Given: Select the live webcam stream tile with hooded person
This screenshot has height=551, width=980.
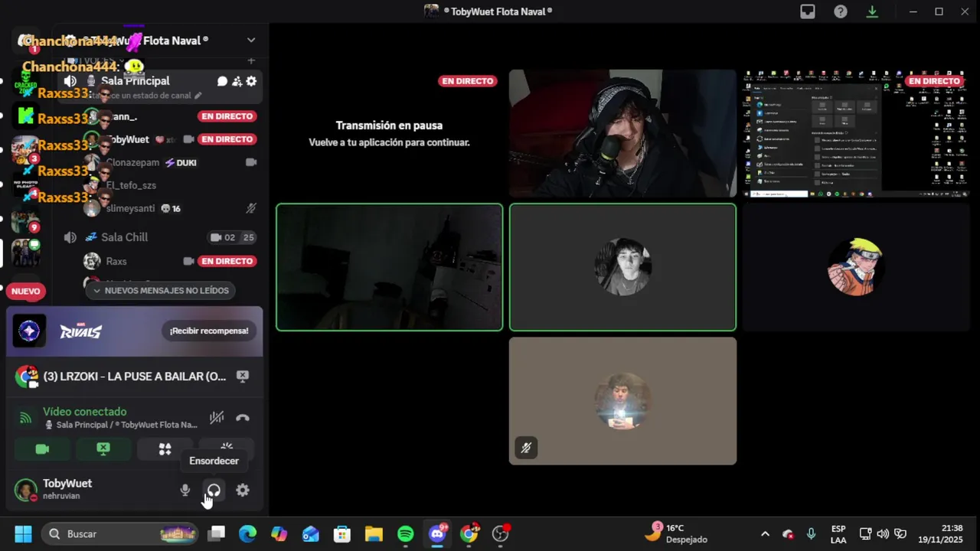Looking at the screenshot, I should (x=622, y=133).
